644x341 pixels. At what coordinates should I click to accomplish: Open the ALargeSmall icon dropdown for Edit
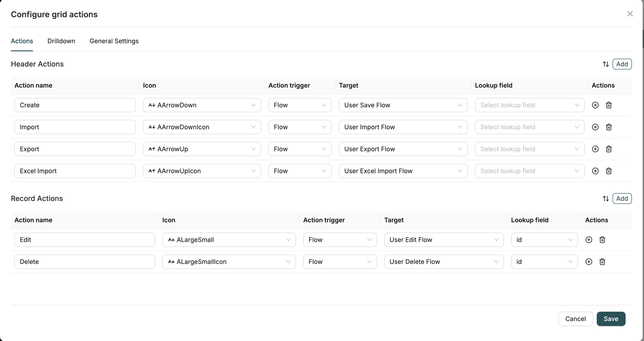(x=229, y=240)
